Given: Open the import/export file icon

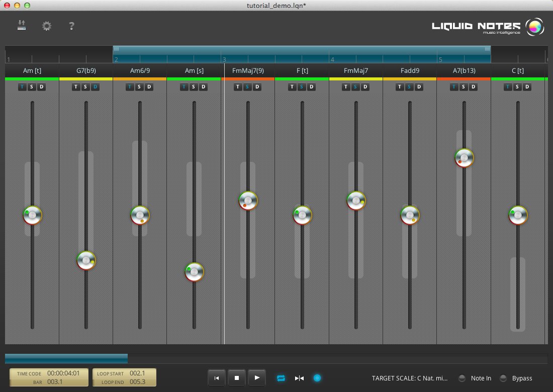Looking at the screenshot, I should tap(21, 26).
